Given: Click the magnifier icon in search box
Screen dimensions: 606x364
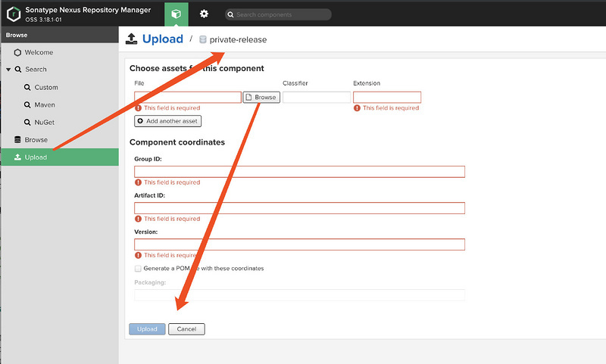Looking at the screenshot, I should tap(230, 15).
